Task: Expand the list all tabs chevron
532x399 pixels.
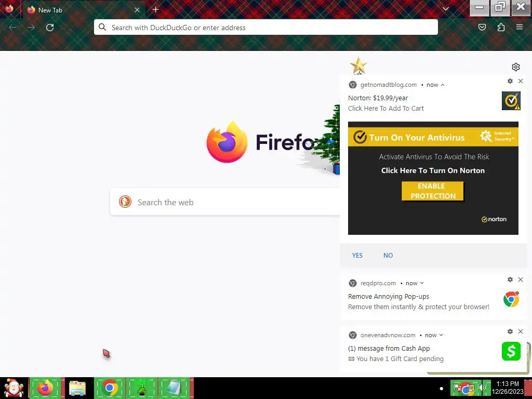Action: [x=445, y=9]
